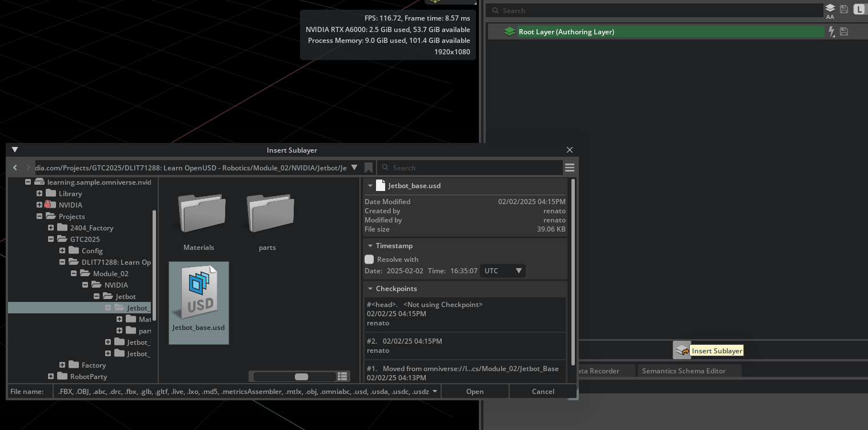Click the Root Layer save icon
Viewport: 868px width, 430px height.
(x=844, y=32)
